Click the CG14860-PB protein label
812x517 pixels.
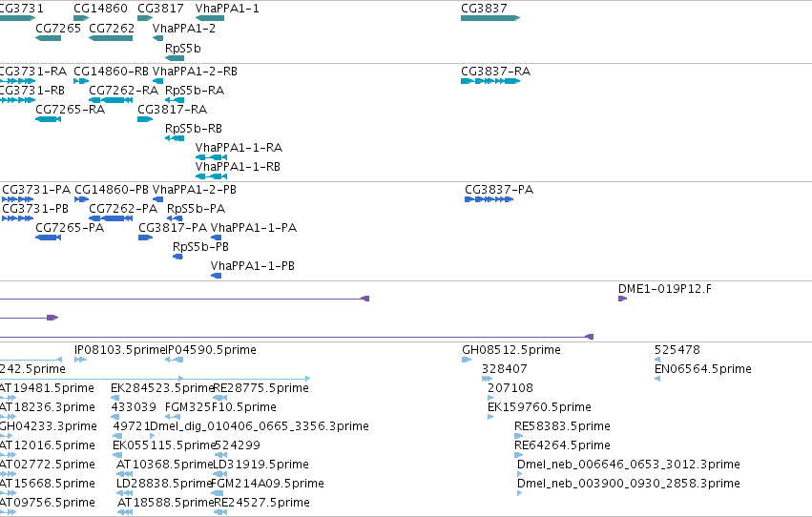click(x=112, y=190)
